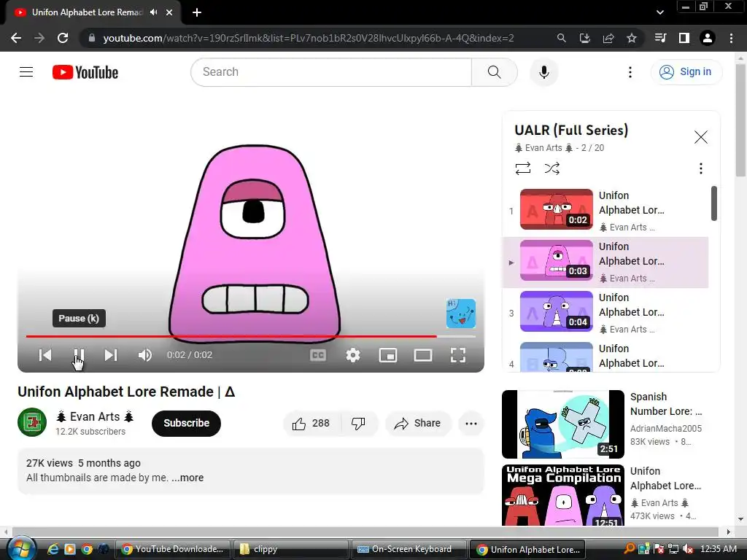Skip to next video in player

[x=111, y=355]
